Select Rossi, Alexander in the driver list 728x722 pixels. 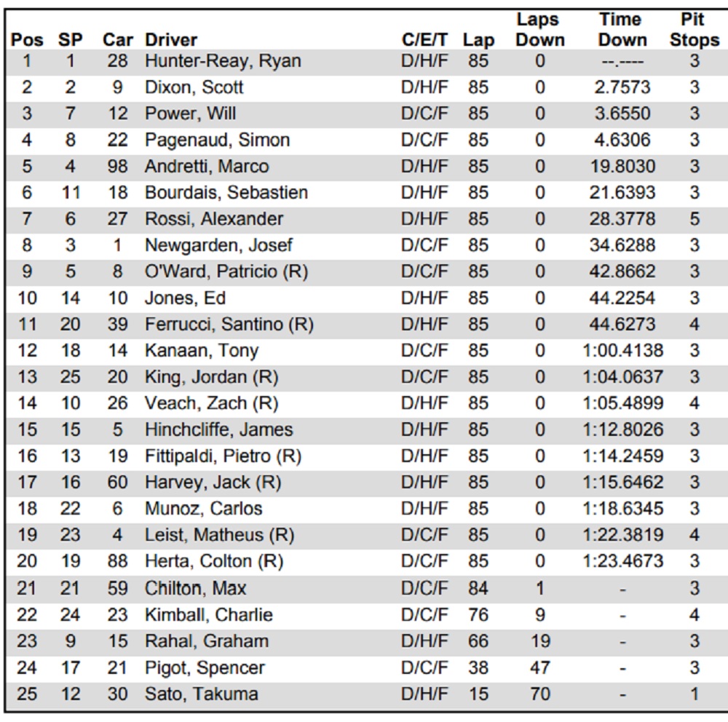point(214,219)
